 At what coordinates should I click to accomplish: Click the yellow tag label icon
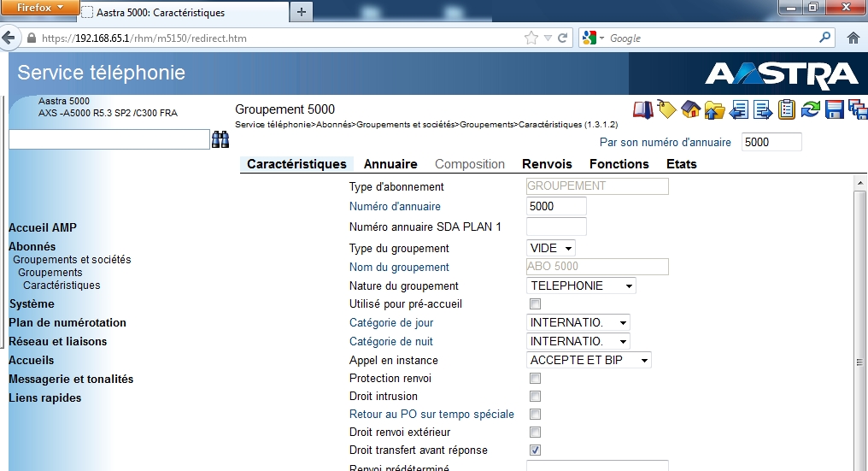[x=667, y=109]
